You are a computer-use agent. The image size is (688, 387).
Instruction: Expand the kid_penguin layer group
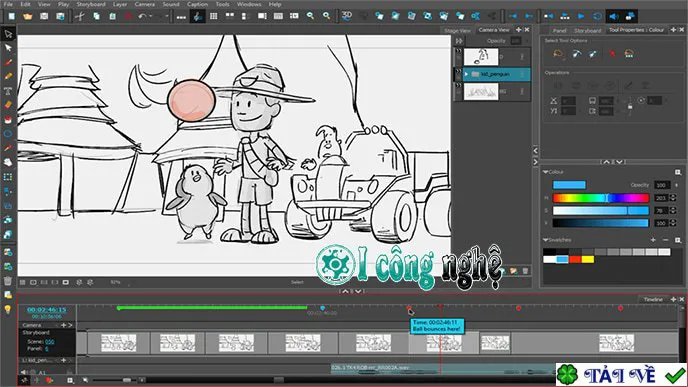click(x=466, y=74)
